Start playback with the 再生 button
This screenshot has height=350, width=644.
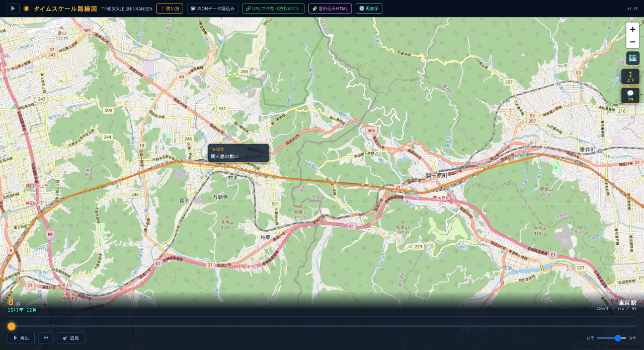click(21, 338)
